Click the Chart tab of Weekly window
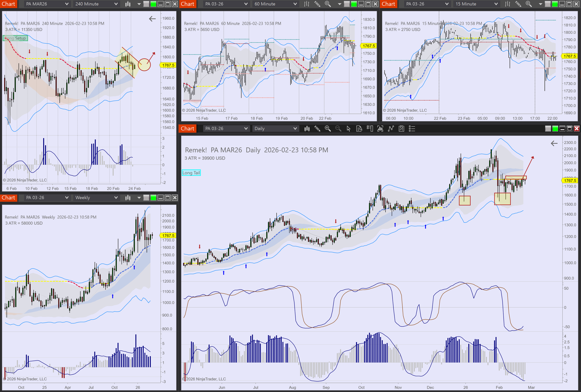581x392 pixels. tap(9, 198)
